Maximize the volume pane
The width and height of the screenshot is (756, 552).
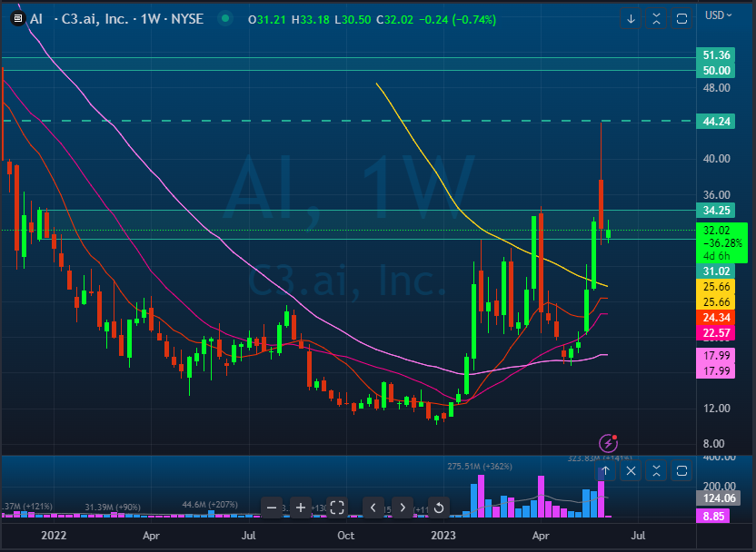(x=681, y=470)
